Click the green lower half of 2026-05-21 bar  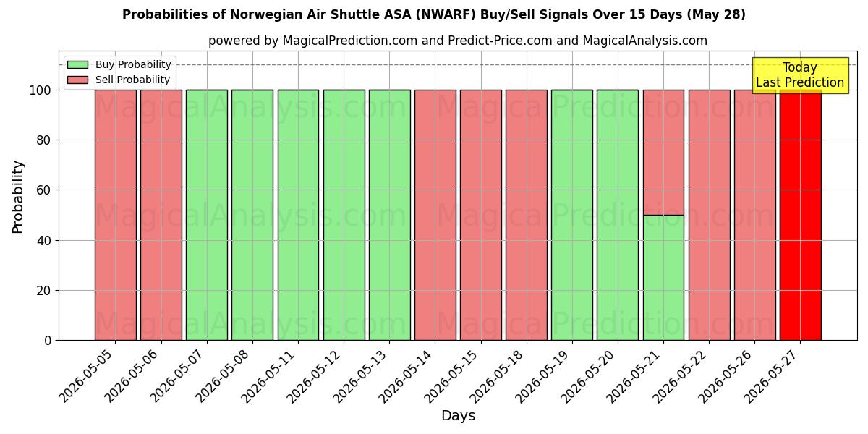(663, 278)
